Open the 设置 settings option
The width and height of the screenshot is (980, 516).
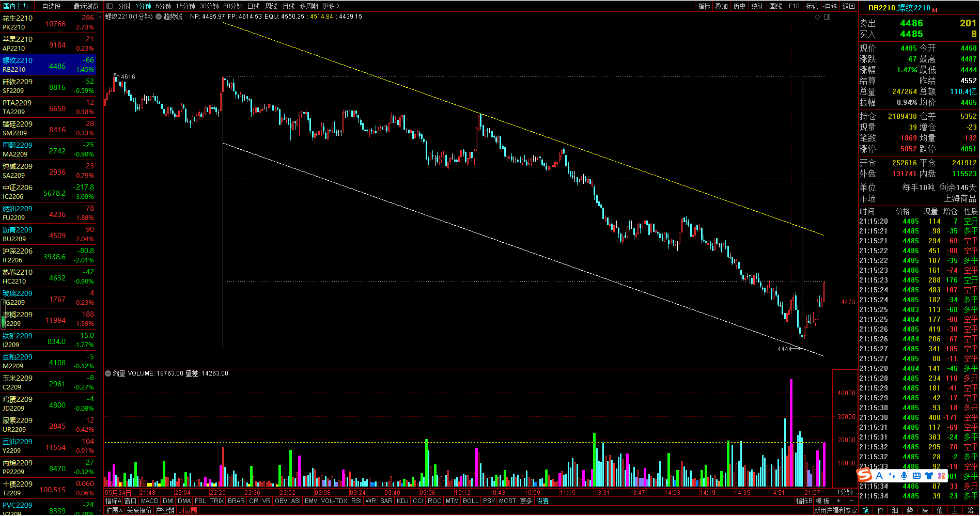click(x=542, y=501)
